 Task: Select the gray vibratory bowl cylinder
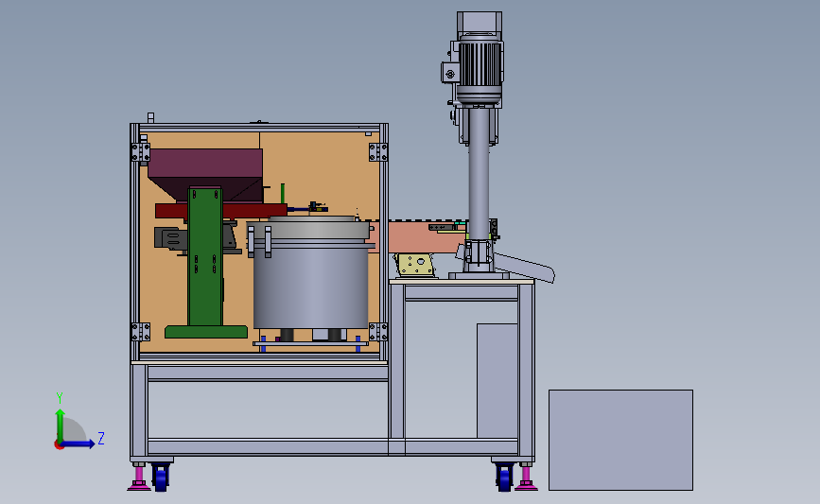pyautogui.click(x=310, y=287)
